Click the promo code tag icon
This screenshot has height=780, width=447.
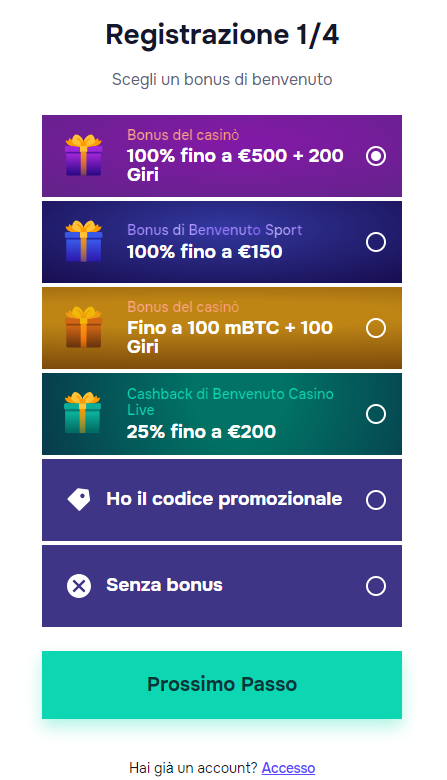79,499
